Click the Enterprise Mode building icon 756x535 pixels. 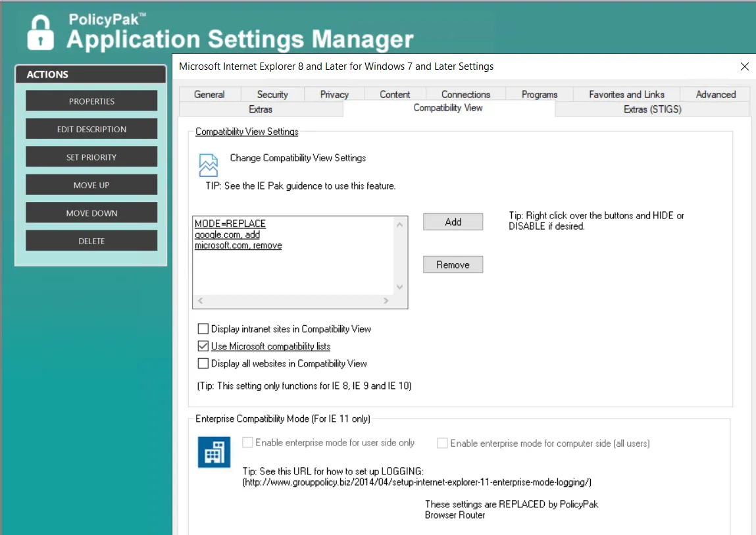click(214, 452)
